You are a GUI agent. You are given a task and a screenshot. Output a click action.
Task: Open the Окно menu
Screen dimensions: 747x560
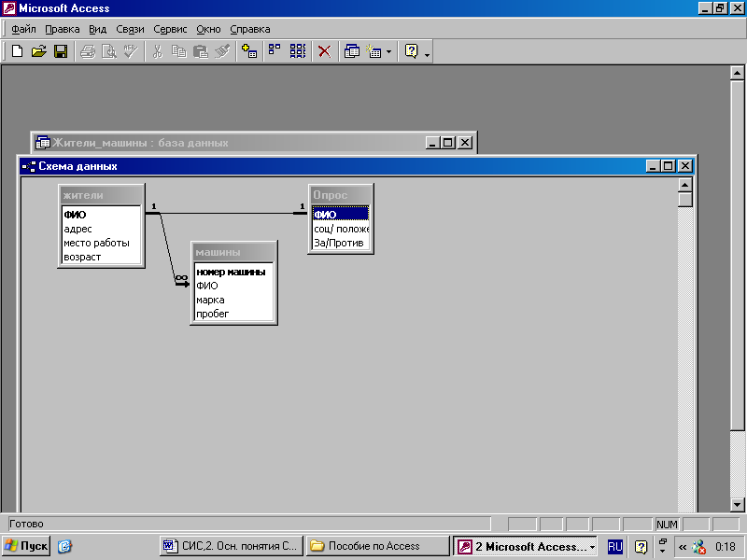pyautogui.click(x=208, y=29)
